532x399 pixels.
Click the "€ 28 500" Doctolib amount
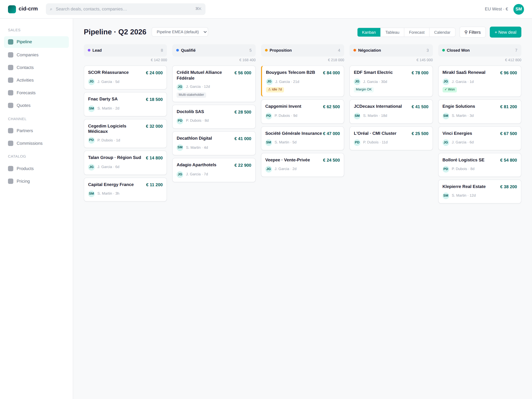click(x=243, y=112)
